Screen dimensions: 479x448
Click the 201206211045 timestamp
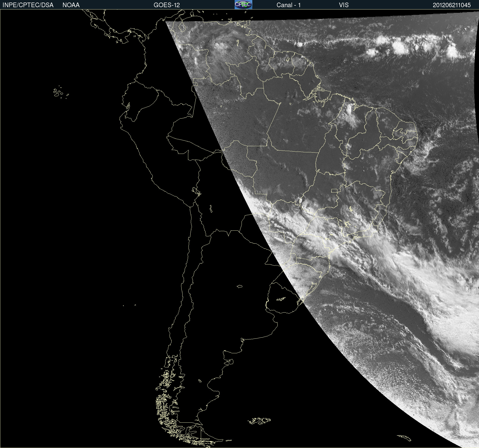(x=452, y=5)
